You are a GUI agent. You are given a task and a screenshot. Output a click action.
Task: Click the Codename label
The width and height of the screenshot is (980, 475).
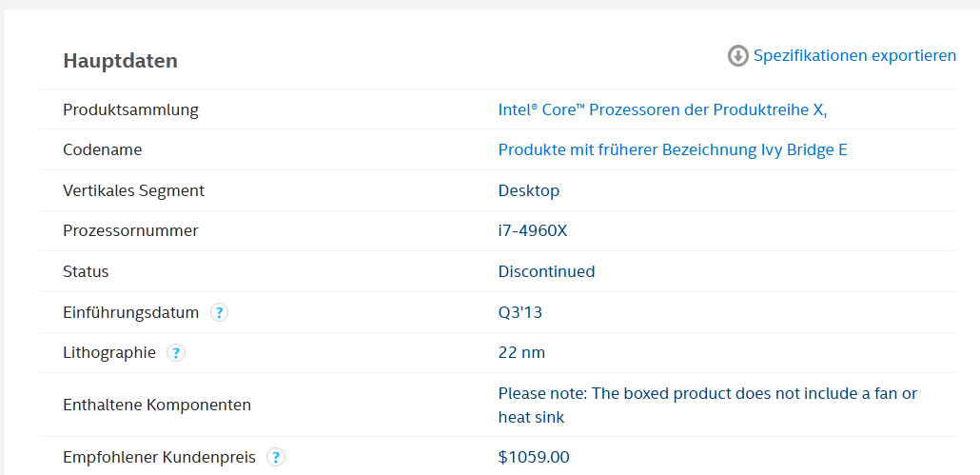tap(103, 150)
